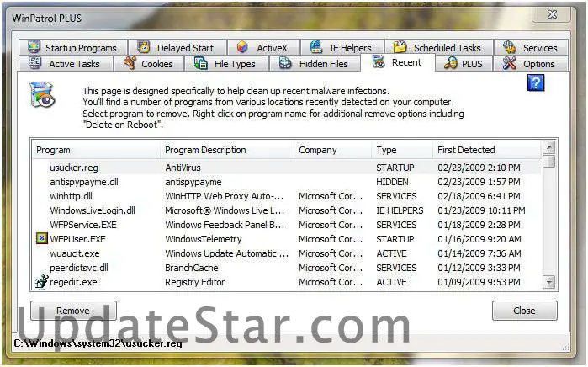Open the PLUS tab

464,63
